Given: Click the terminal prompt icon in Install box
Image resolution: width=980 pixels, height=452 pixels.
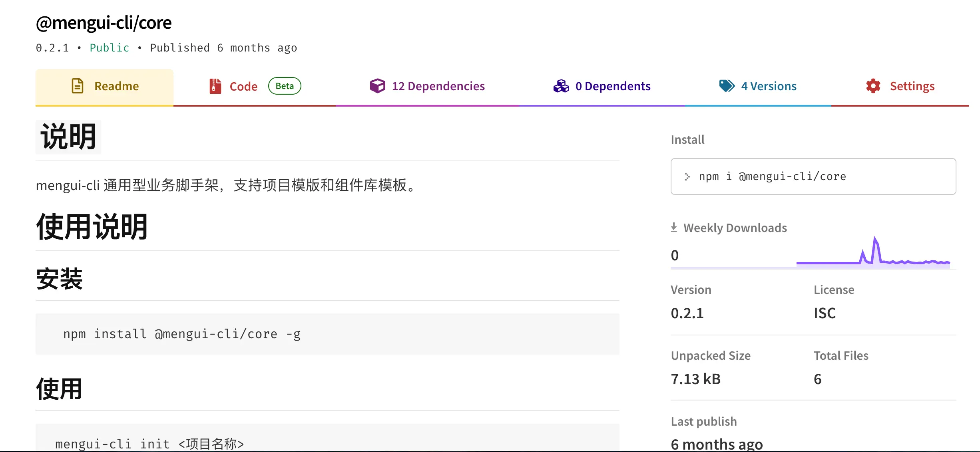Looking at the screenshot, I should point(687,176).
